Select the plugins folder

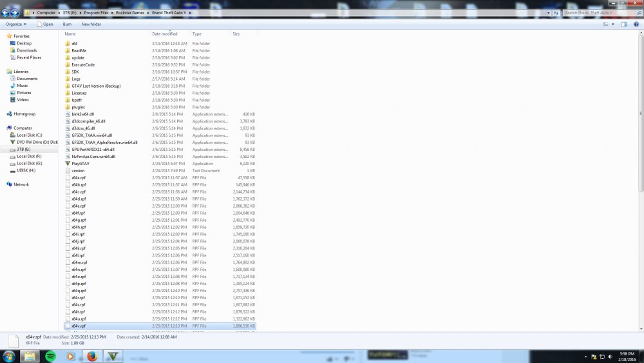(78, 107)
